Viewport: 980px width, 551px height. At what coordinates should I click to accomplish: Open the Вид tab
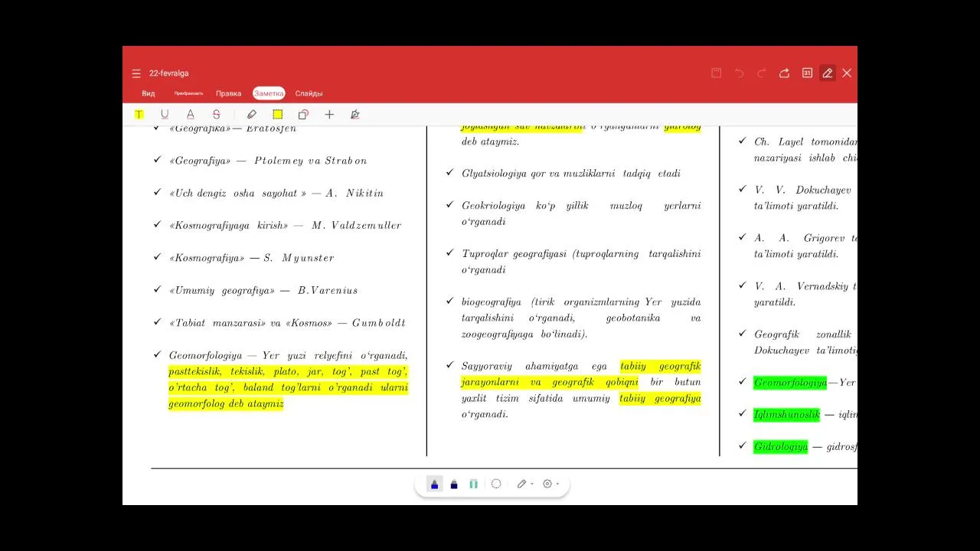click(x=149, y=93)
